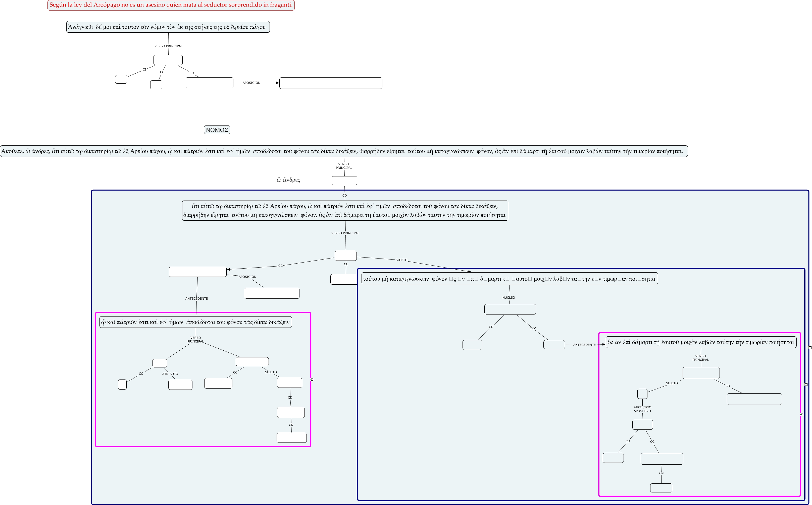Select the ὦ ἄνδρες text label

point(288,180)
